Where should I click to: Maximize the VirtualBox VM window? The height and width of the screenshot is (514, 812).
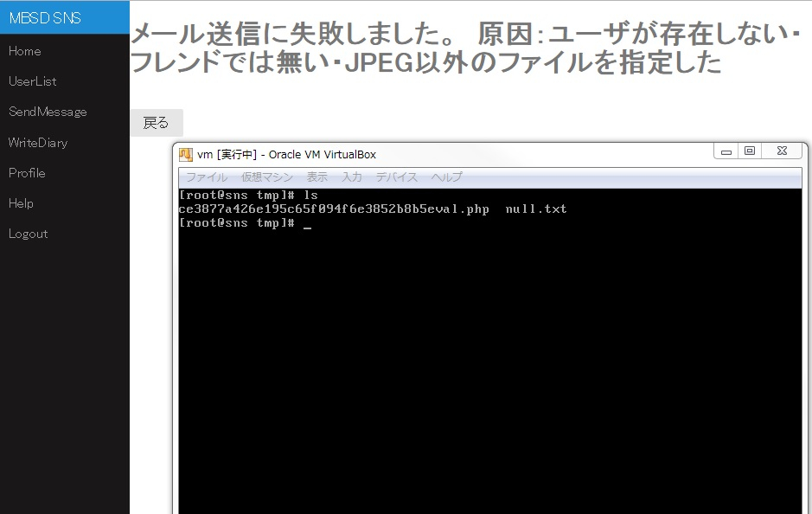(750, 151)
